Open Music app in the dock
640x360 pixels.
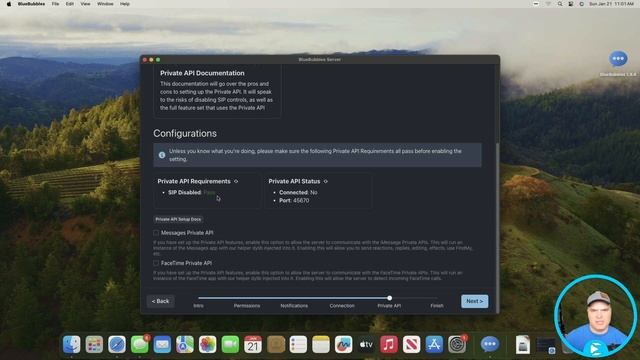click(x=389, y=344)
